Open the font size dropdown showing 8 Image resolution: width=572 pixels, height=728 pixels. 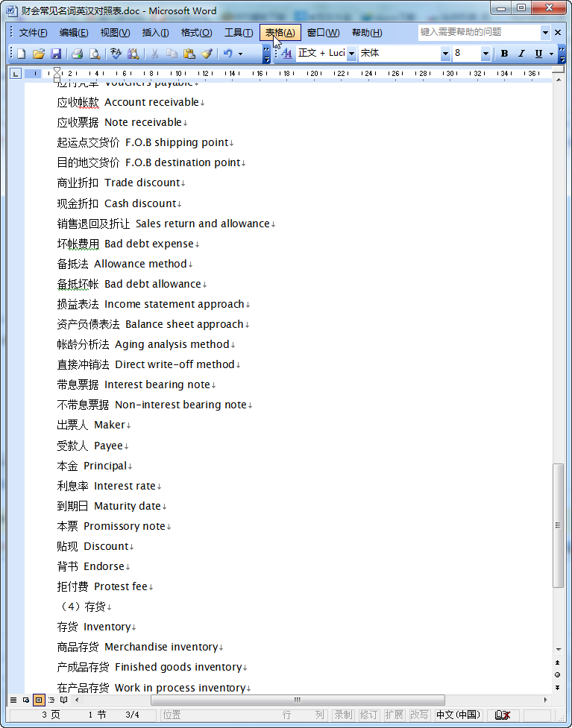[485, 54]
